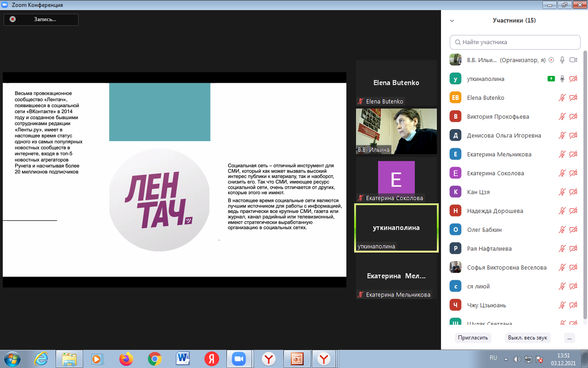The width and height of the screenshot is (588, 368).
Task: Select participant Софья Викторовна Веселова
Action: [512, 267]
